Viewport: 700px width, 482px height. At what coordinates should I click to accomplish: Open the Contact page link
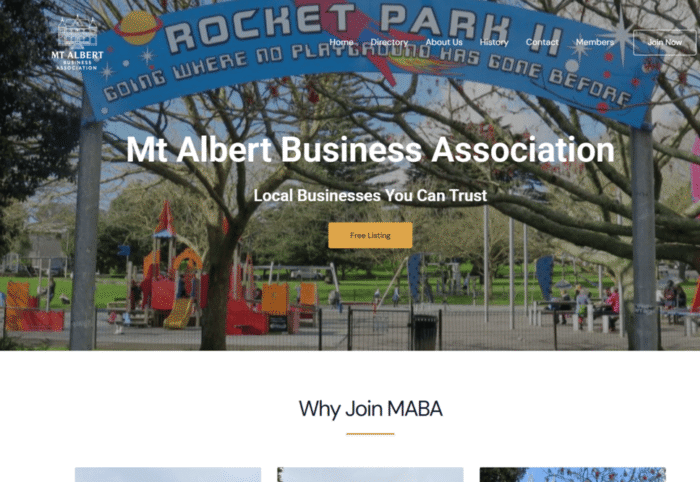542,42
